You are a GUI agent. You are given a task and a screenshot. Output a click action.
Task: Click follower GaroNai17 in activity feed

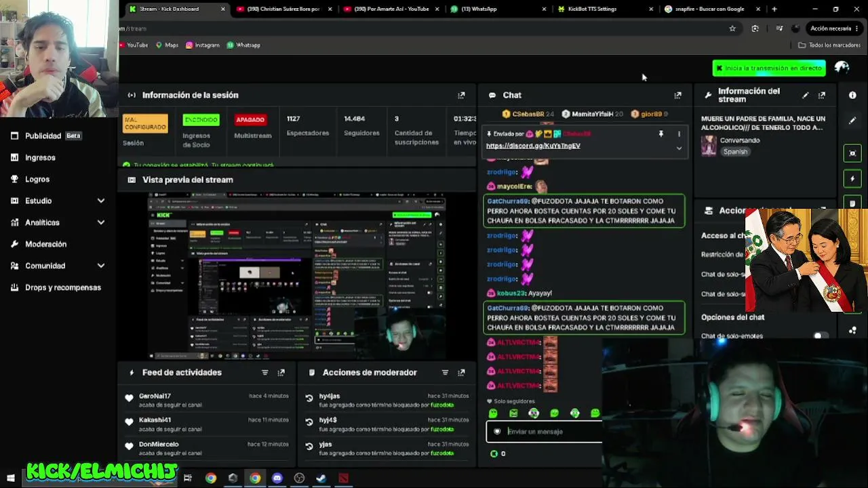pos(155,396)
